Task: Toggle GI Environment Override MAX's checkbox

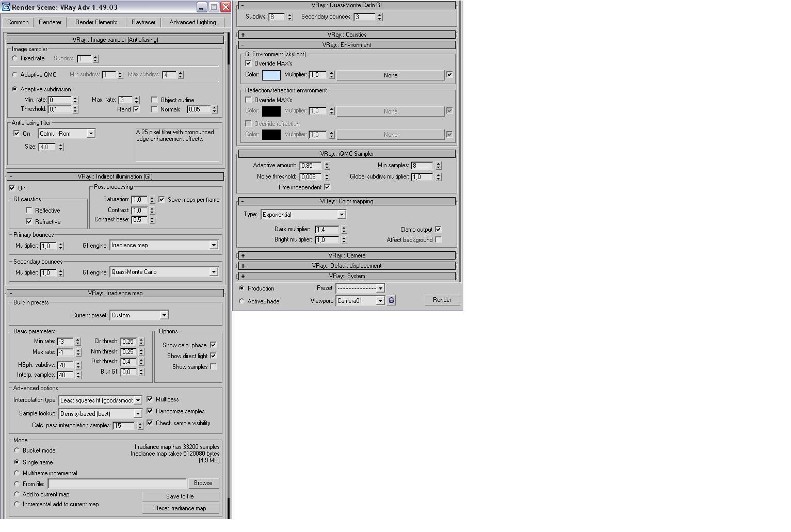Action: point(248,63)
